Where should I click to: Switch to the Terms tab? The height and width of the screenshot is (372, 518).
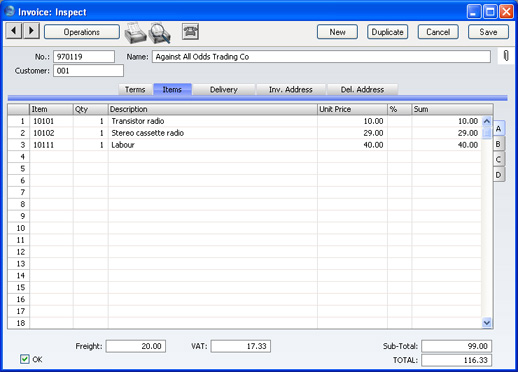(x=135, y=89)
